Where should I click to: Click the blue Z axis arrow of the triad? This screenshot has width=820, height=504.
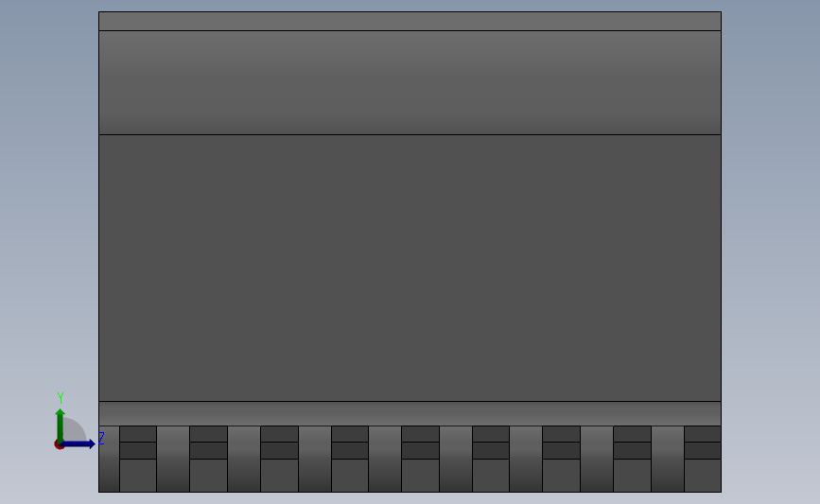tap(79, 443)
